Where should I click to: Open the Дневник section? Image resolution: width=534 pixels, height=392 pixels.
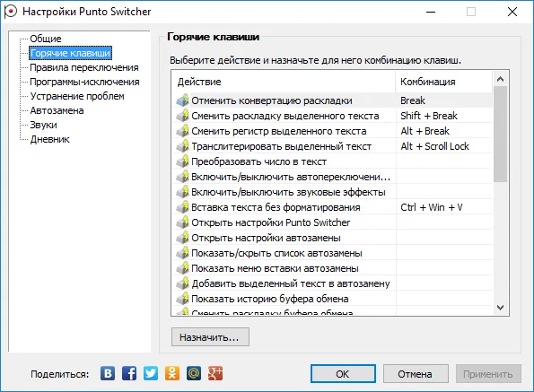point(49,139)
